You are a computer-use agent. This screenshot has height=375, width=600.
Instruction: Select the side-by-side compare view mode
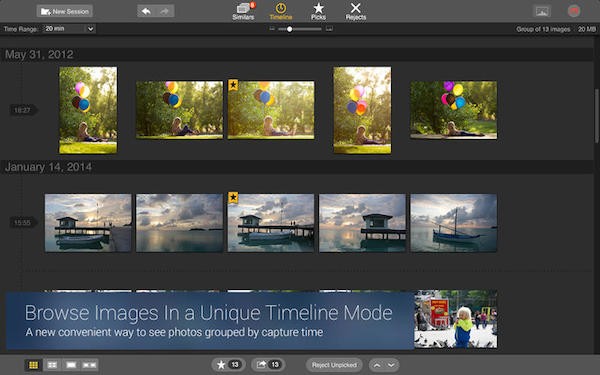tap(89, 365)
